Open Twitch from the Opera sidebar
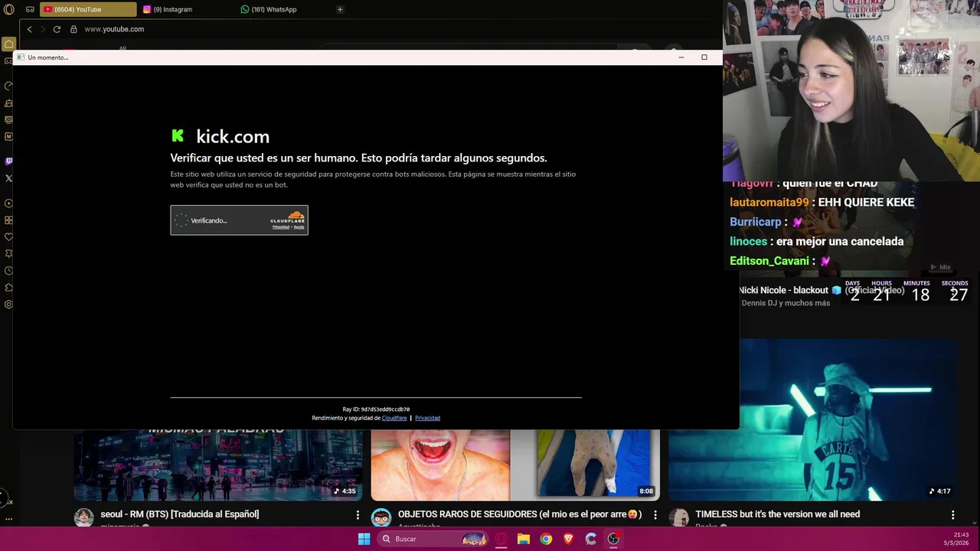980x551 pixels. tap(8, 161)
